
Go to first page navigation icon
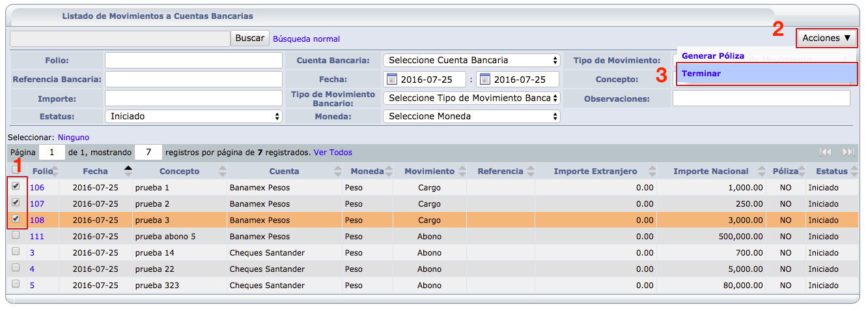coord(826,152)
